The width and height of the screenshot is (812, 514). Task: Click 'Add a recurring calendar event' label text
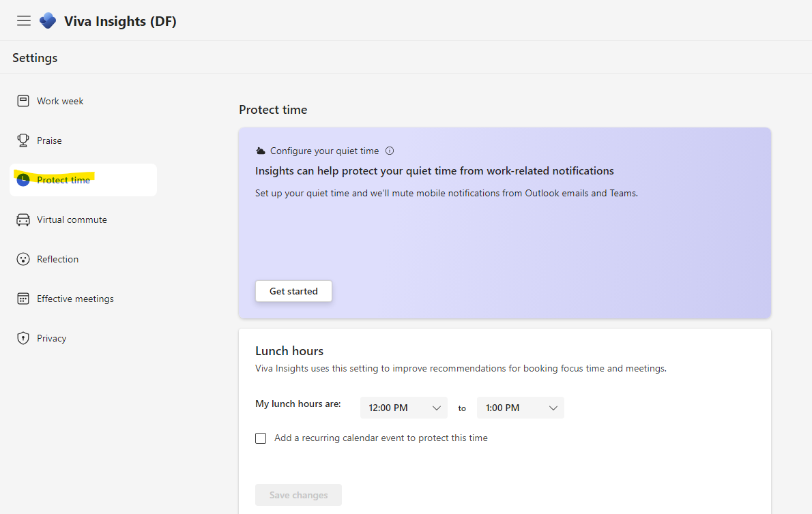coord(381,438)
